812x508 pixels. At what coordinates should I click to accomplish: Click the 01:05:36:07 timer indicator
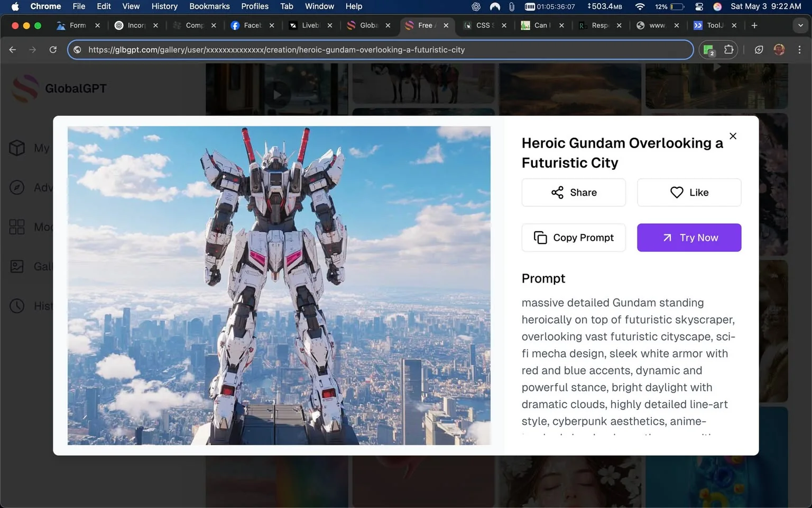click(550, 6)
